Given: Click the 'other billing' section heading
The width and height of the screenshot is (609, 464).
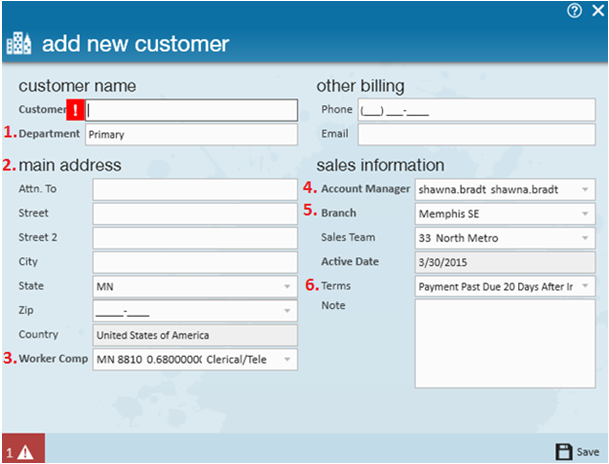Looking at the screenshot, I should [x=360, y=86].
